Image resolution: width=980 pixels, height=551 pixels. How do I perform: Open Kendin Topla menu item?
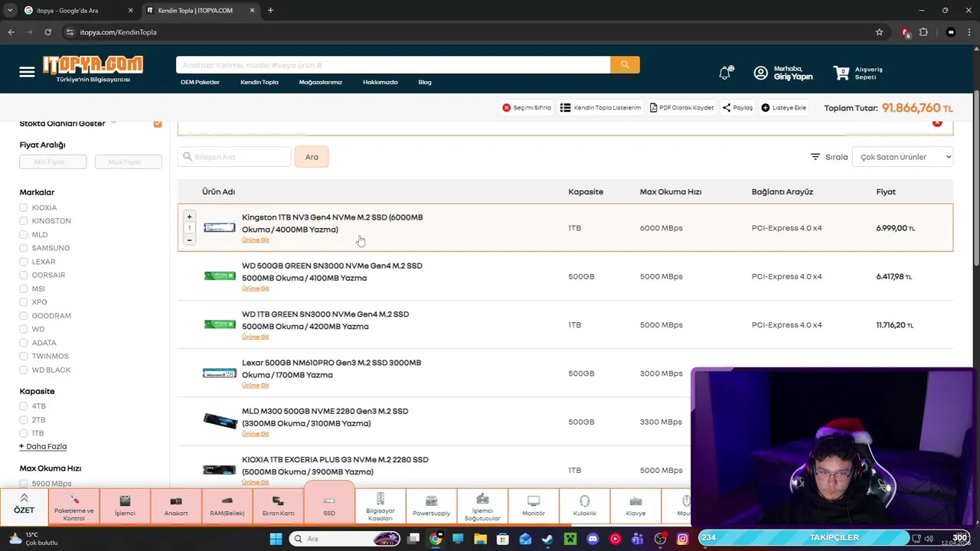click(x=260, y=82)
